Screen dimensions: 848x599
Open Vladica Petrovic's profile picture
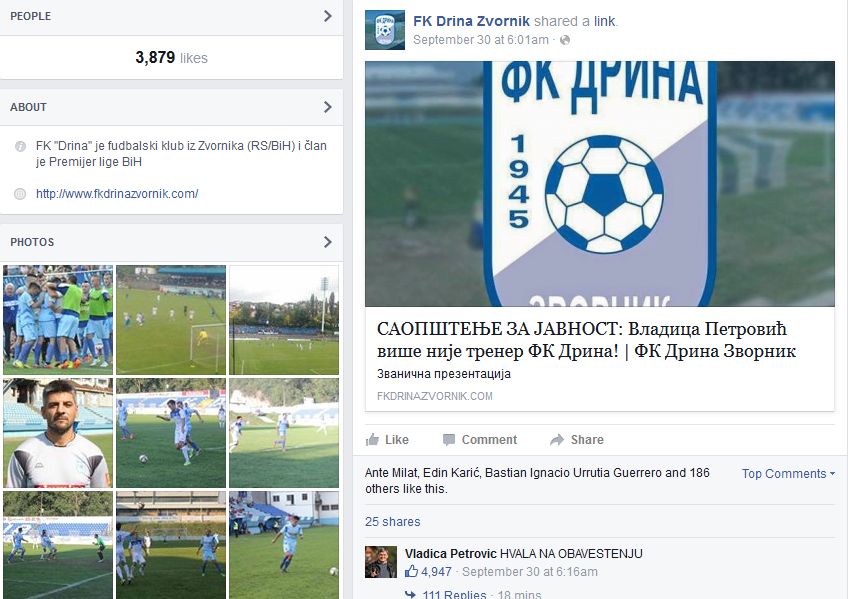click(x=381, y=562)
